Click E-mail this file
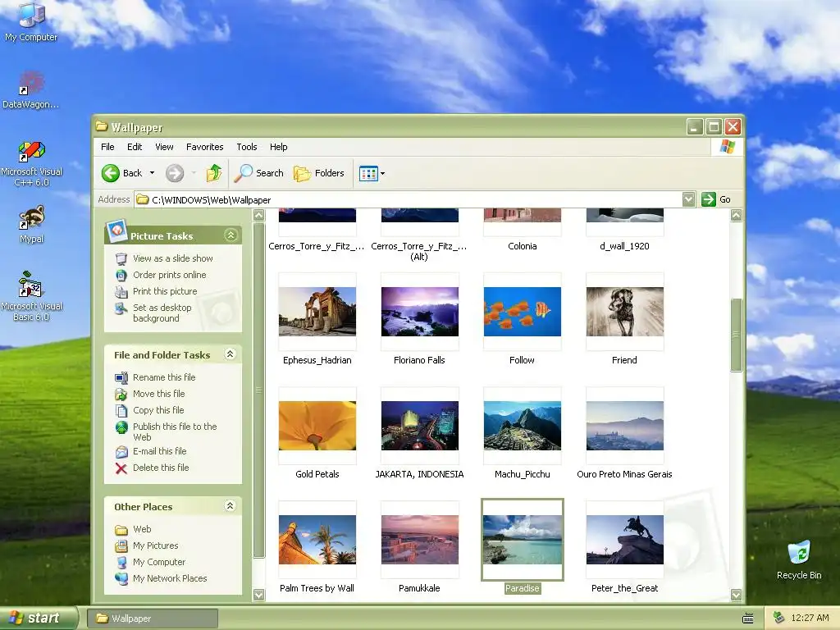 (160, 451)
